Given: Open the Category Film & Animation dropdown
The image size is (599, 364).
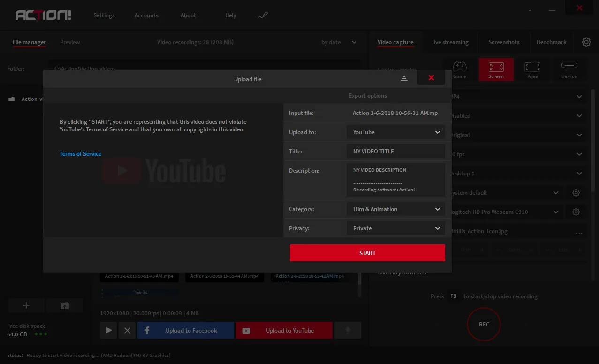Looking at the screenshot, I should click(x=395, y=209).
